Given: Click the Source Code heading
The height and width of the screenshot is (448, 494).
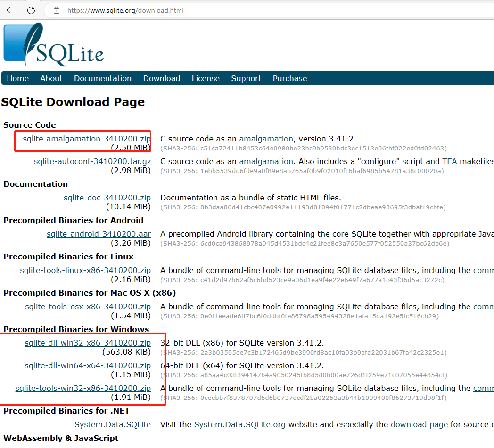Looking at the screenshot, I should click(30, 125).
